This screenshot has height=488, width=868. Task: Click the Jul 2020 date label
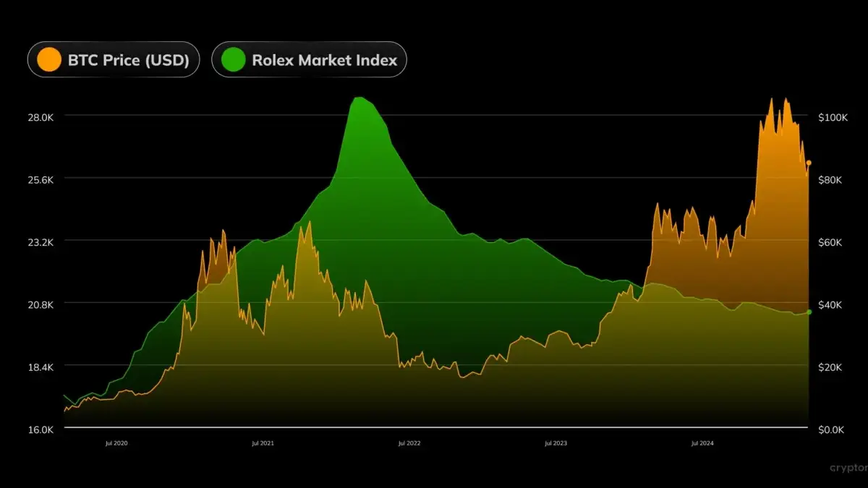pyautogui.click(x=116, y=444)
